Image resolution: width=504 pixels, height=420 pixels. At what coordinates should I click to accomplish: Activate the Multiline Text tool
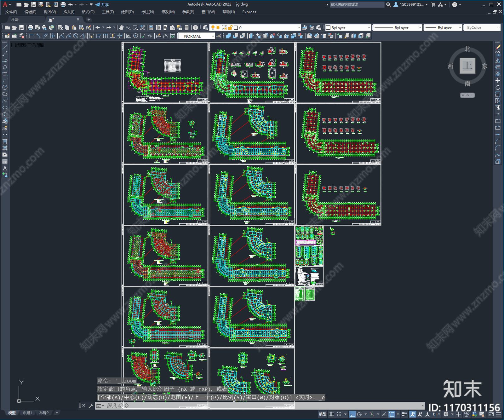pos(5,168)
